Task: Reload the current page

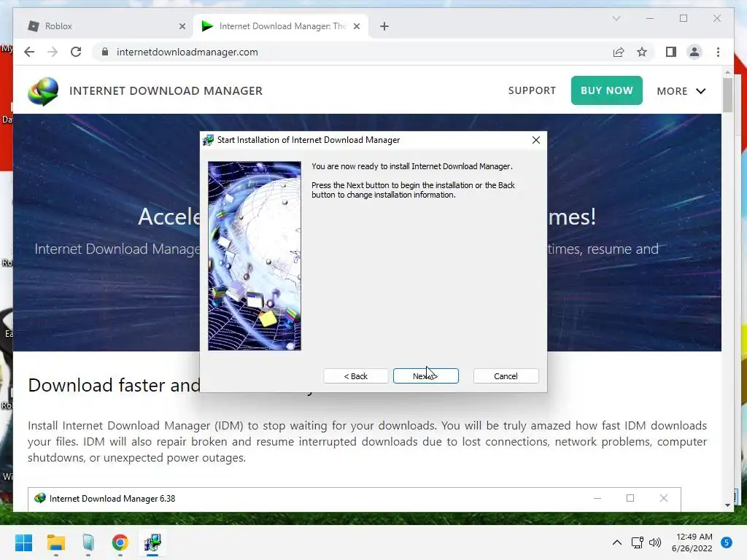Action: point(76,52)
